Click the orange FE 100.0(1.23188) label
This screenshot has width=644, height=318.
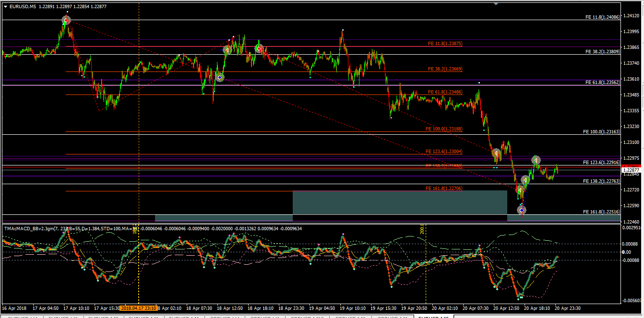(444, 129)
